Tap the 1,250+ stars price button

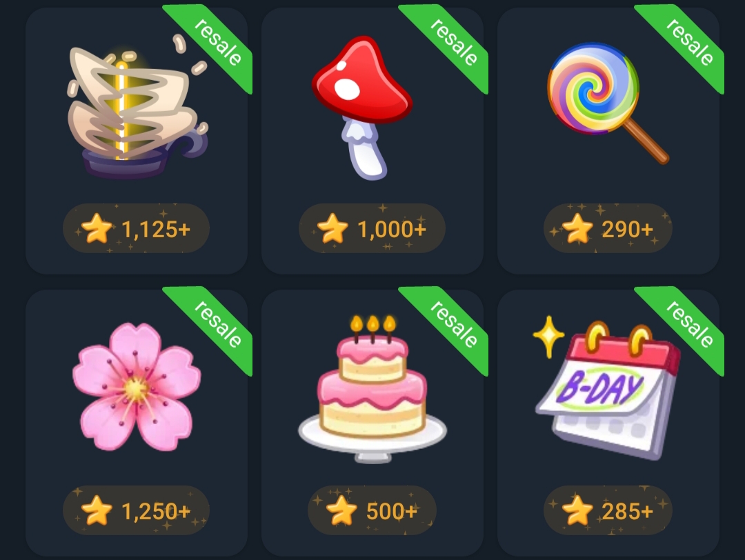point(136,510)
